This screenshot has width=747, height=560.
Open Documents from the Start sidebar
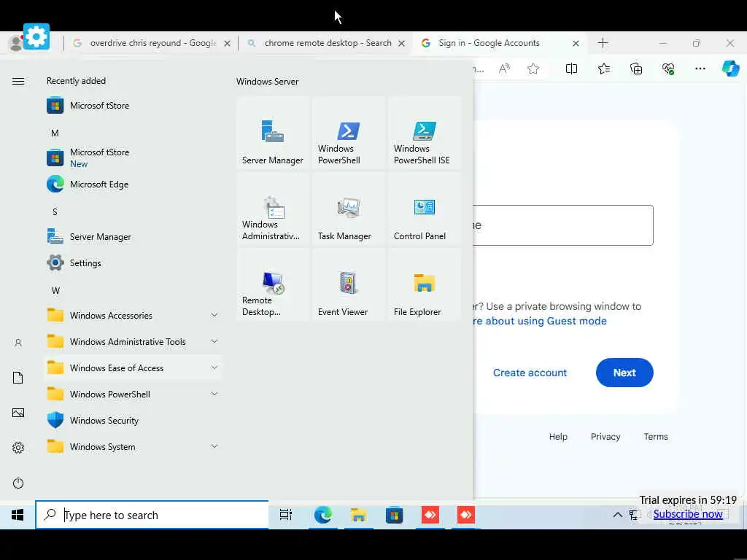[x=18, y=378]
